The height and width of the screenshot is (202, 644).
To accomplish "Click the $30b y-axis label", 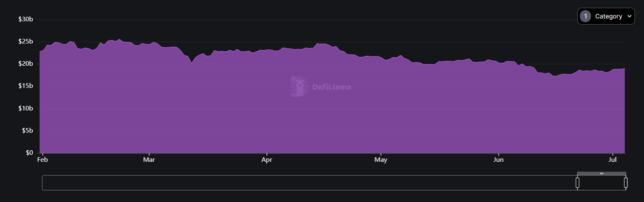I will pos(26,20).
